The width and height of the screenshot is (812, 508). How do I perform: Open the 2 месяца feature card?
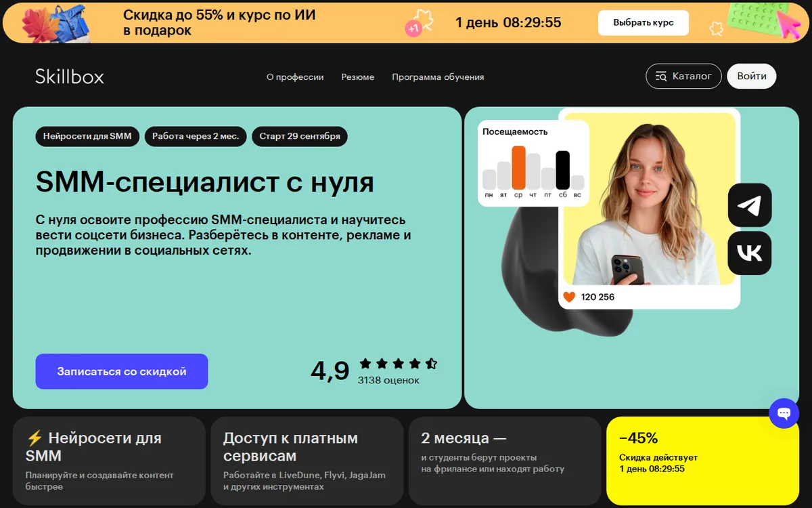505,461
